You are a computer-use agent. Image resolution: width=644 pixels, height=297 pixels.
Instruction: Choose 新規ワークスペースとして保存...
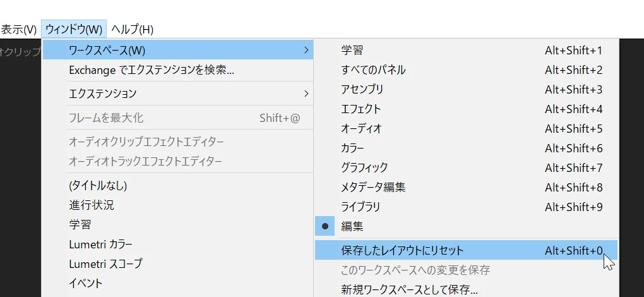click(x=466, y=289)
